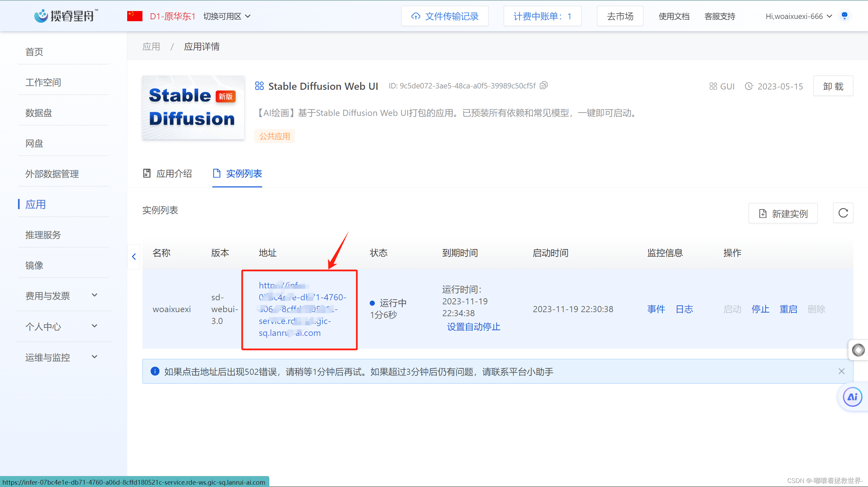Click the China flag region icon
This screenshot has width=868, height=487.
[135, 16]
